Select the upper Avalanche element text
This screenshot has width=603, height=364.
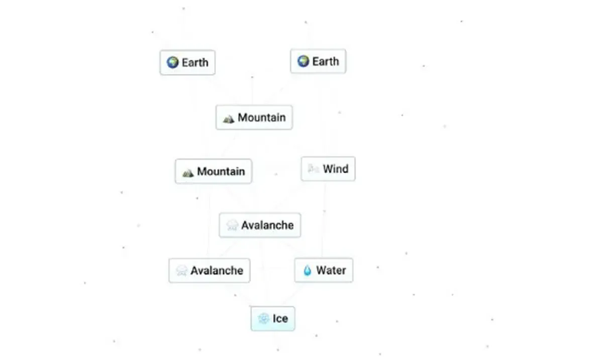pyautogui.click(x=267, y=225)
